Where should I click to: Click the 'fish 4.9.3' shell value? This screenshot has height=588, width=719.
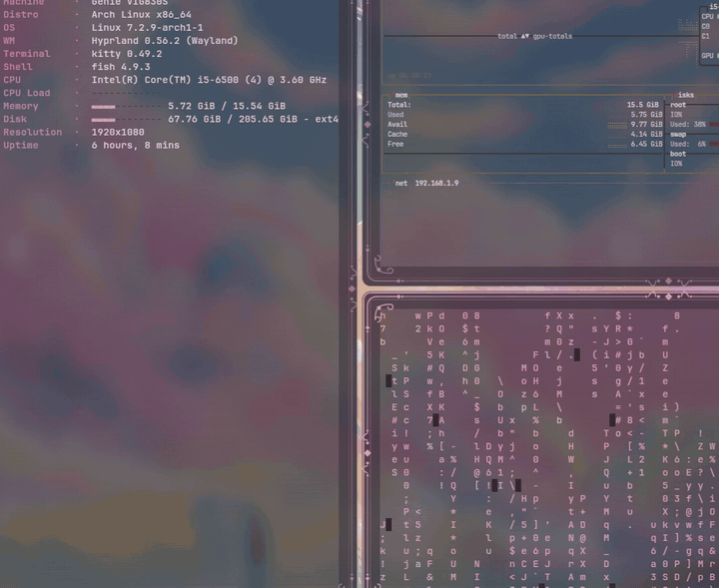121,67
